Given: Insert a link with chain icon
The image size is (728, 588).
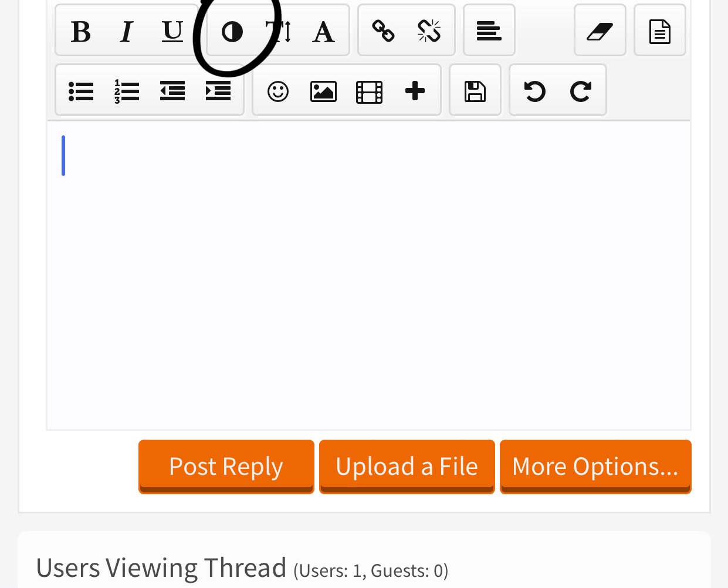Looking at the screenshot, I should (384, 32).
